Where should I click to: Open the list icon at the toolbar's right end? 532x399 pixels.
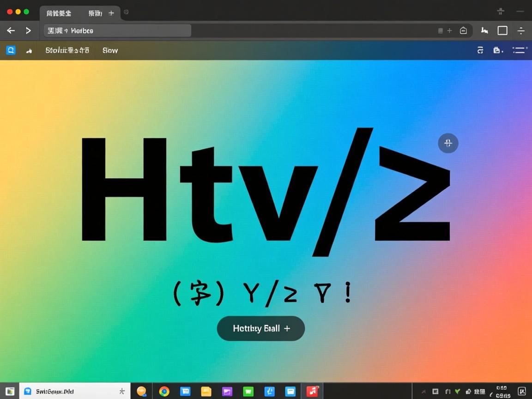click(x=520, y=50)
